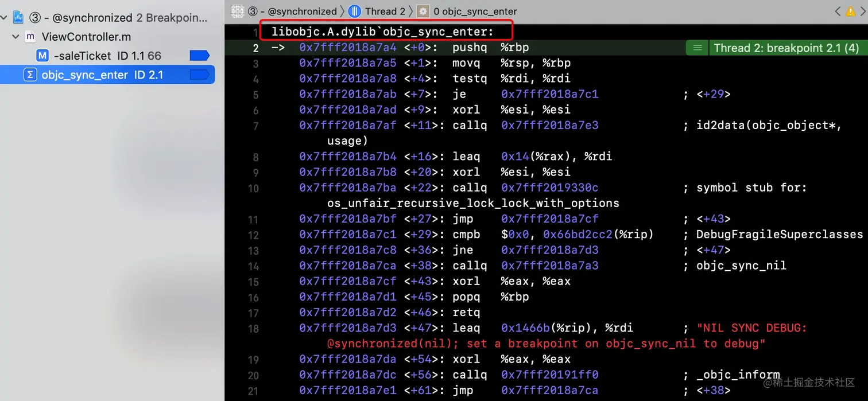868x401 pixels.
Task: Click the jmp target 0x7fff2018a7ca
Action: pyautogui.click(x=550, y=391)
